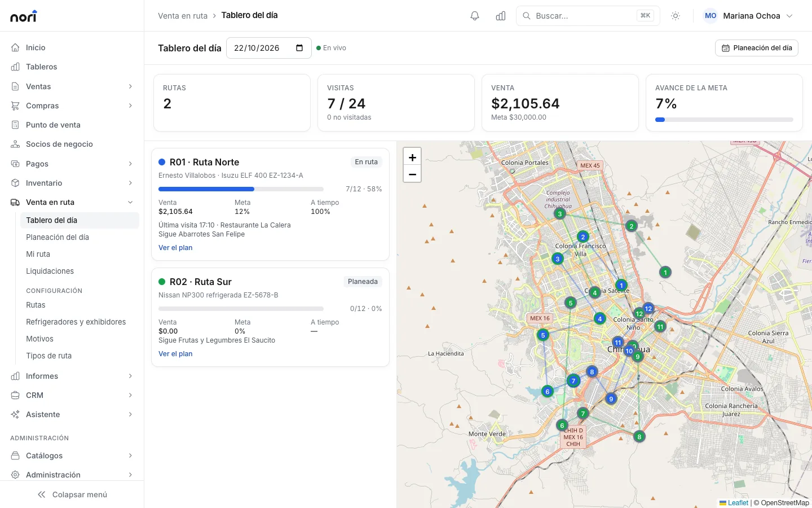Screen dimensions: 812x508
Task: Click the Socios de negocio icon
Action: tap(15, 144)
